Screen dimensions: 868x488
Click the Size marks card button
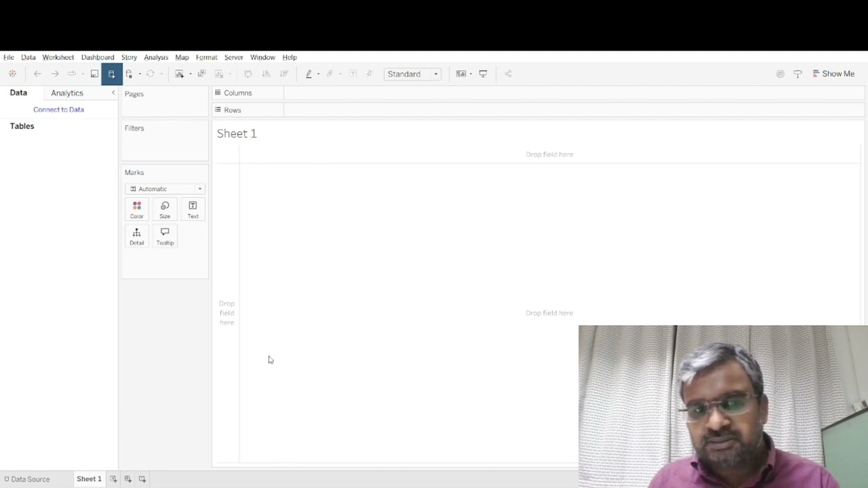coord(165,209)
